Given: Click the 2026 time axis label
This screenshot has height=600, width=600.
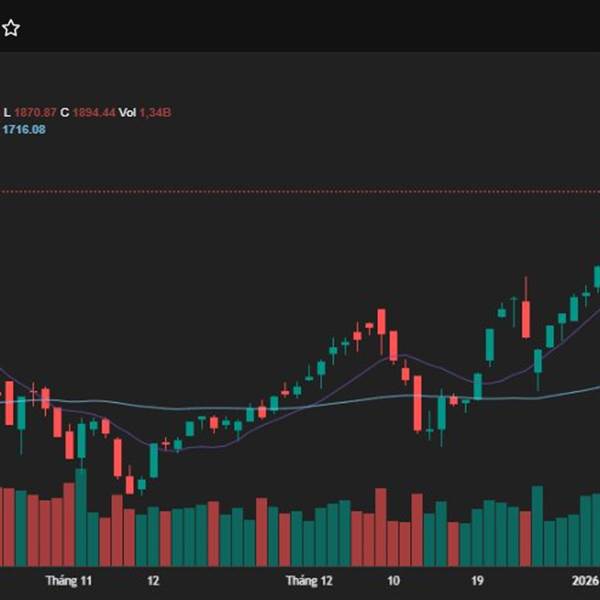Looking at the screenshot, I should 585,580.
